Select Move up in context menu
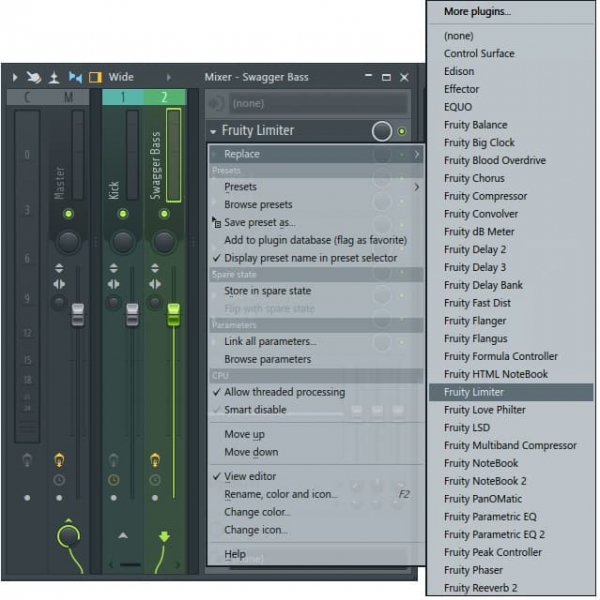Image resolution: width=600 pixels, height=600 pixels. click(317, 435)
